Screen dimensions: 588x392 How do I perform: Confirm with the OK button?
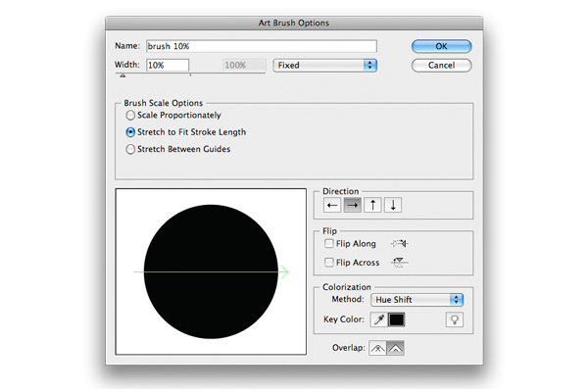point(441,46)
